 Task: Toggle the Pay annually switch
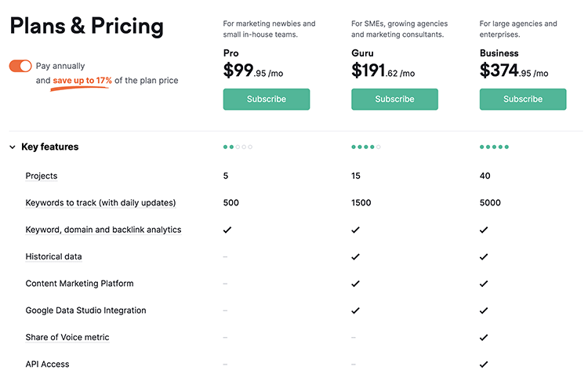tap(20, 66)
